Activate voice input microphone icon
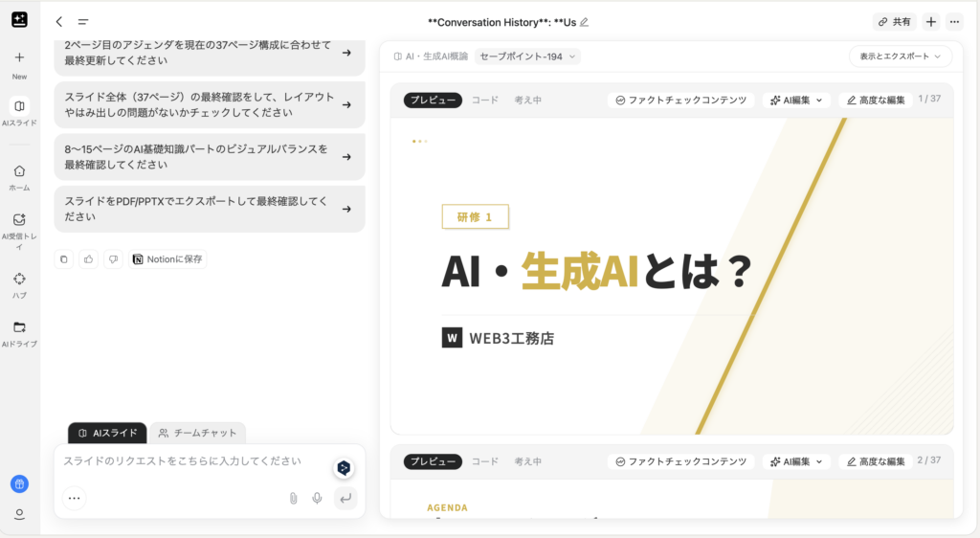 (317, 498)
